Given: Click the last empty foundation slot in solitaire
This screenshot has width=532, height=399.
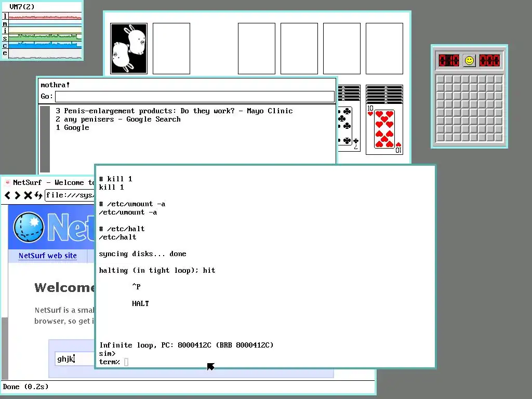Looking at the screenshot, I should 384,48.
